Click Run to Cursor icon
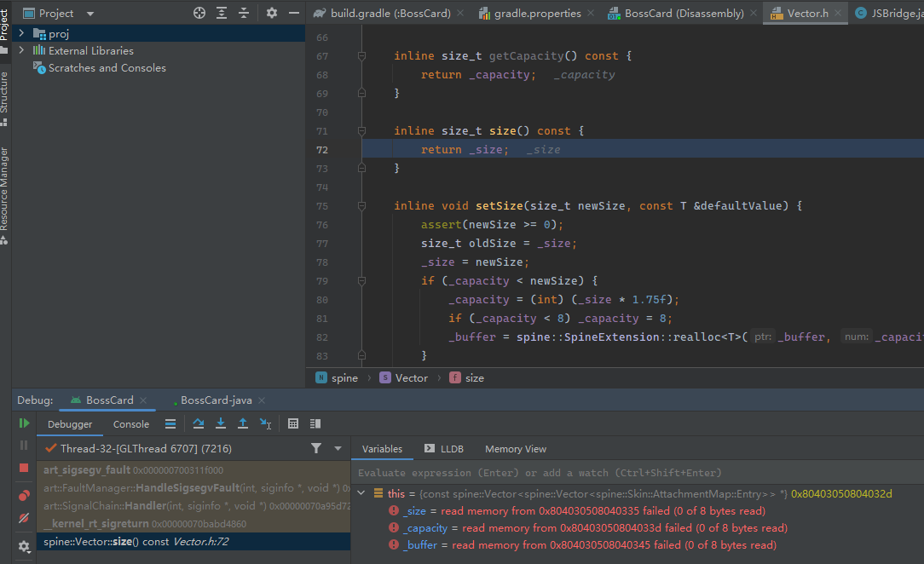Viewport: 924px width, 564px height. [265, 423]
